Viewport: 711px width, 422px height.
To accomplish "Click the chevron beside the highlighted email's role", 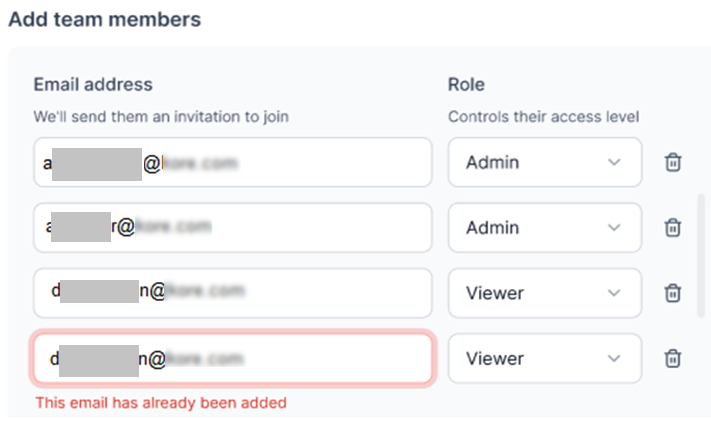I will [614, 358].
